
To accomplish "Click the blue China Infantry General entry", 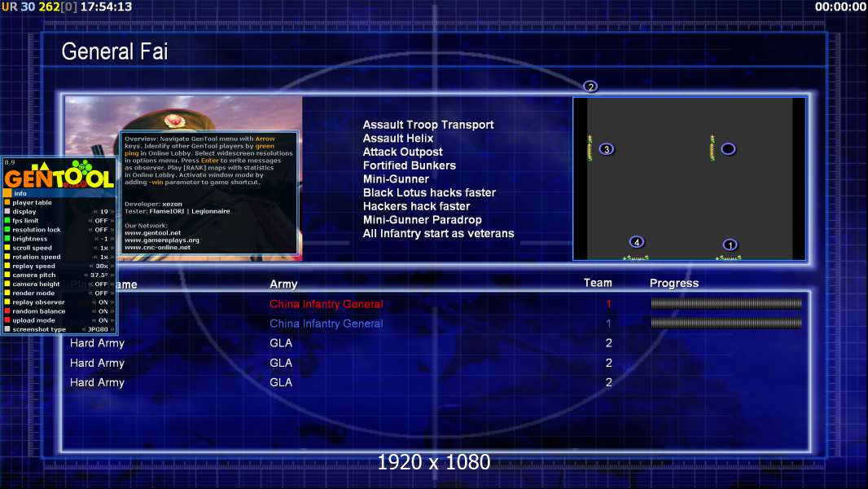I will tap(326, 324).
